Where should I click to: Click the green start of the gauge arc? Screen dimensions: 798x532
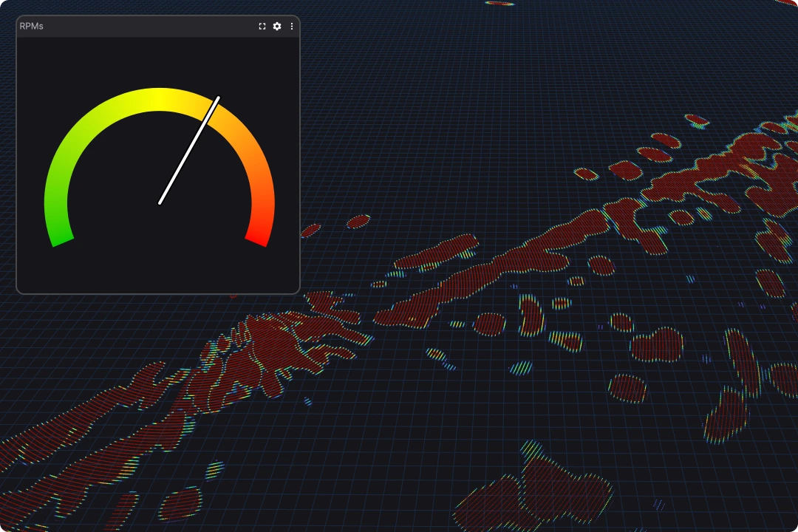coord(61,236)
